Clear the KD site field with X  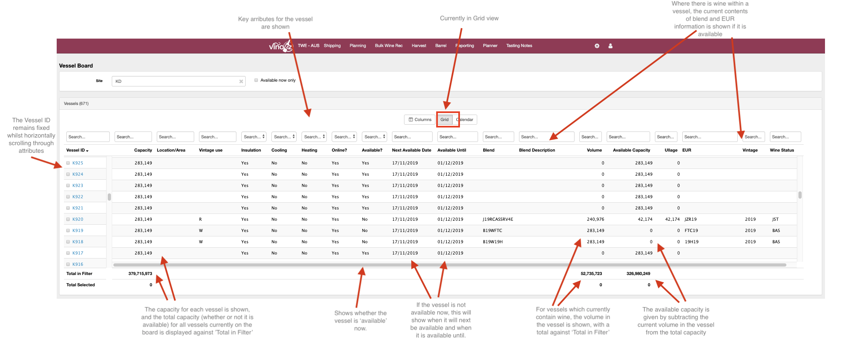click(x=241, y=81)
